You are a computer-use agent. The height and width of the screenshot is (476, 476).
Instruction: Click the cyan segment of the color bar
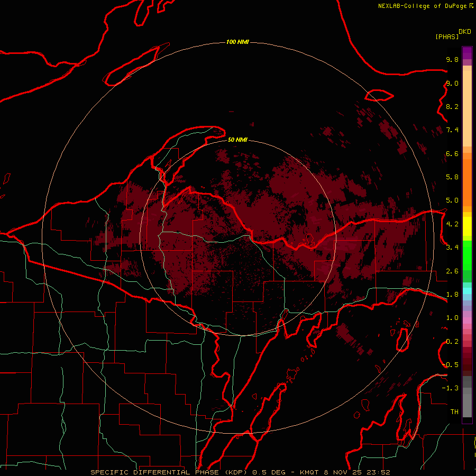[x=467, y=291]
